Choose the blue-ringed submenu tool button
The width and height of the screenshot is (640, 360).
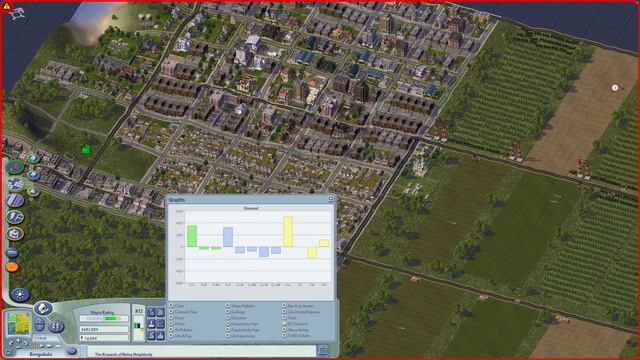33,175
